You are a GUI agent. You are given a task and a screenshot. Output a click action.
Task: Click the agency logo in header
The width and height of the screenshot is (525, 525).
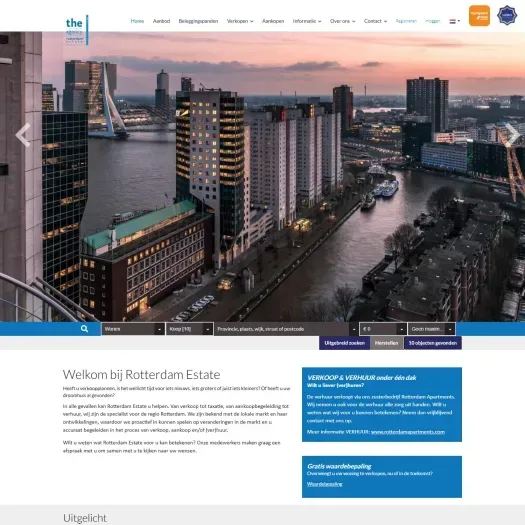point(77,30)
